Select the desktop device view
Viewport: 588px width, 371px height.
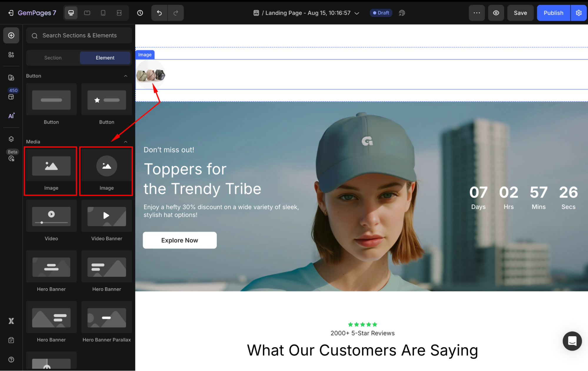pos(71,13)
